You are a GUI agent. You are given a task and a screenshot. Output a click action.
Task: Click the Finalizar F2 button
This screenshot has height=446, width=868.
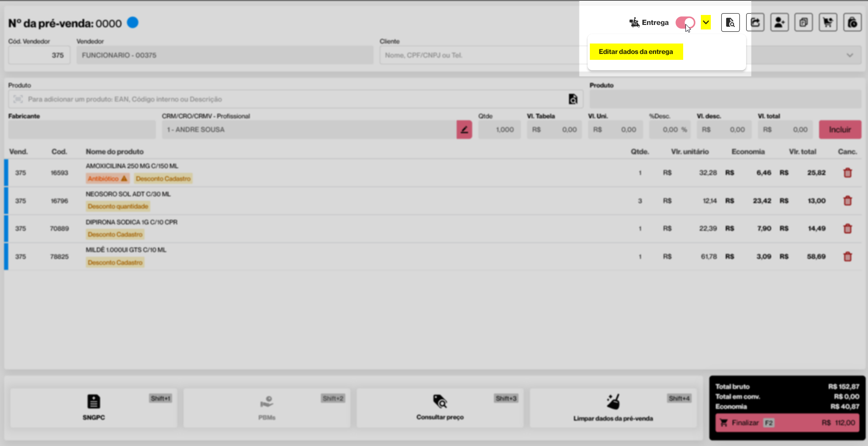(x=787, y=423)
